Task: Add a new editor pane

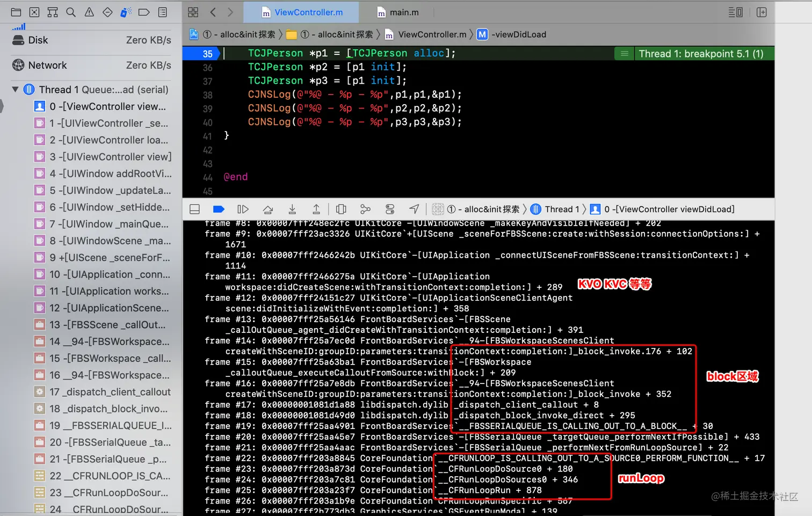Action: pos(762,12)
